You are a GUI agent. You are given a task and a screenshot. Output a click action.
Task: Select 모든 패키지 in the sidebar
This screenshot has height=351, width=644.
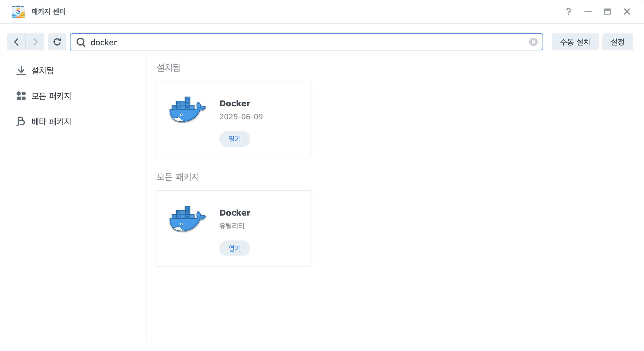[x=51, y=96]
